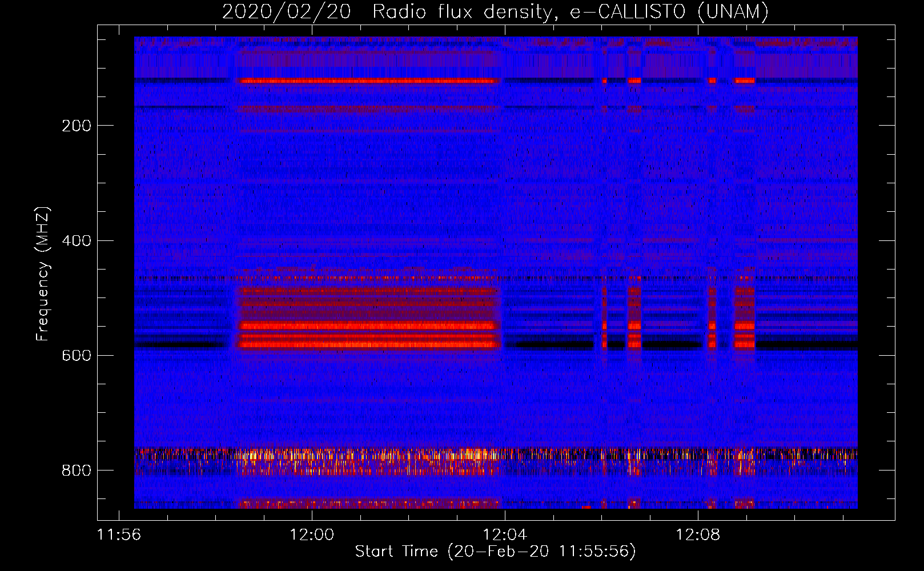Click the plot title '2020/02/20 Radio flux density, e-CALLISTO (UNAM)'

[x=495, y=11]
